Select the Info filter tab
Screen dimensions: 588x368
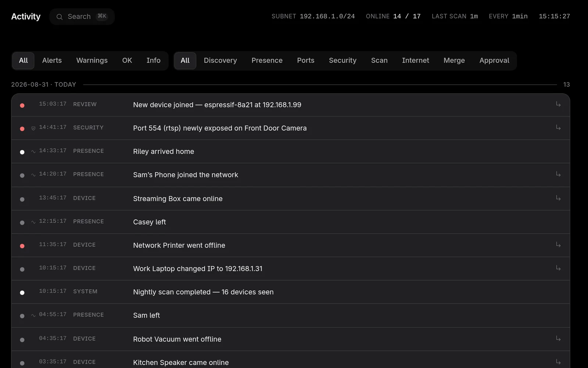[x=154, y=61]
